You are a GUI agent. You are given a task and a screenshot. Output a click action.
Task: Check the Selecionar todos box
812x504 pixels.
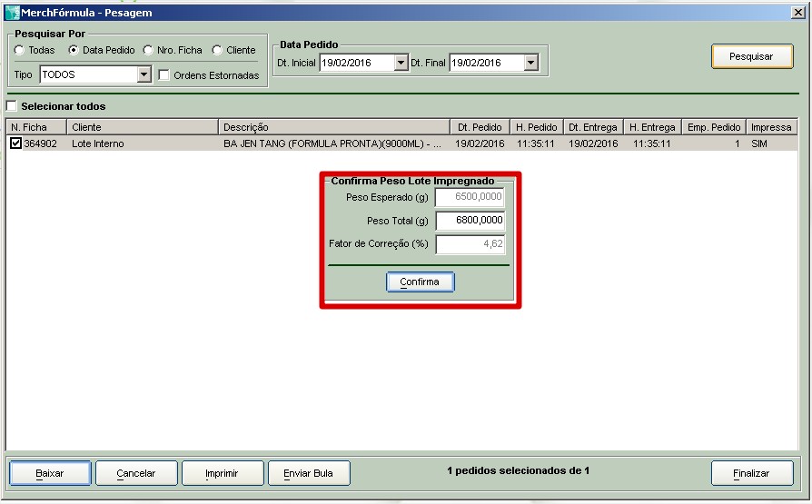click(x=12, y=106)
